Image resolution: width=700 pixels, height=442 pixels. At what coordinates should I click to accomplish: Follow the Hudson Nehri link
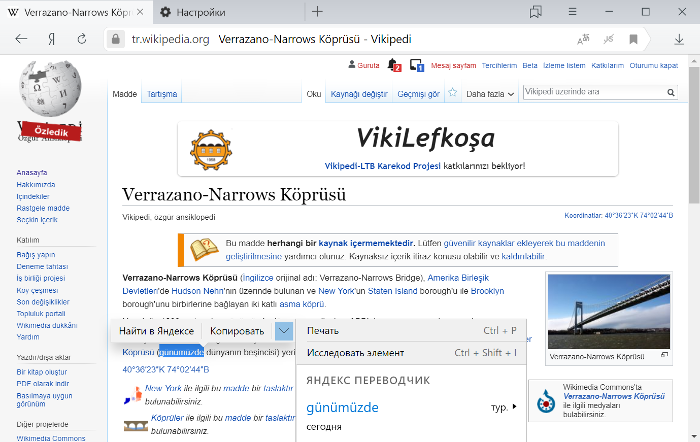click(x=198, y=291)
